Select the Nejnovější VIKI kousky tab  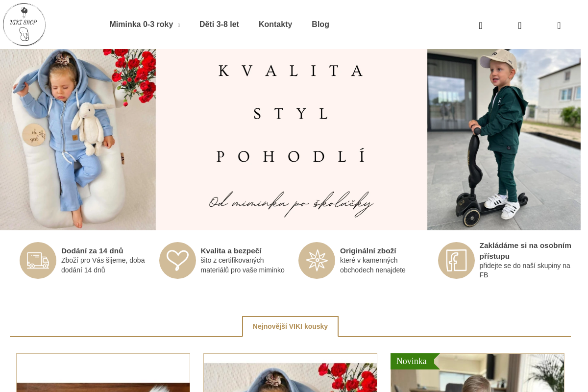point(290,326)
